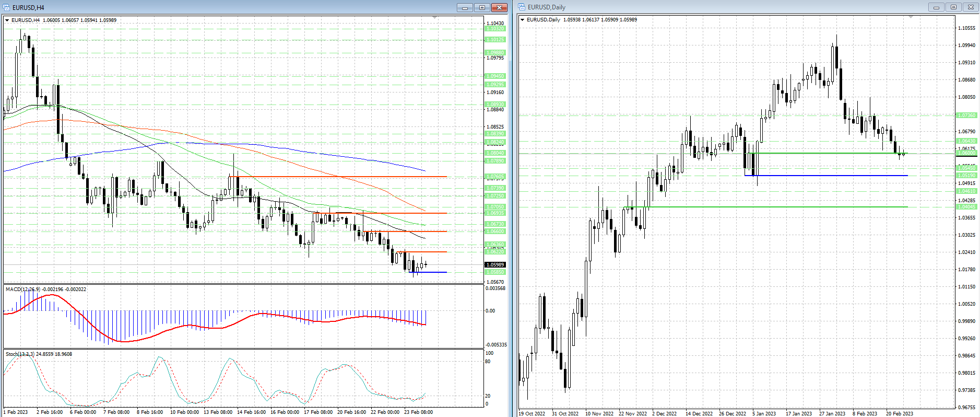Open the triangle dropdown beside EURUSD,H4 quote text
This screenshot has width=980, height=417.
click(x=7, y=20)
